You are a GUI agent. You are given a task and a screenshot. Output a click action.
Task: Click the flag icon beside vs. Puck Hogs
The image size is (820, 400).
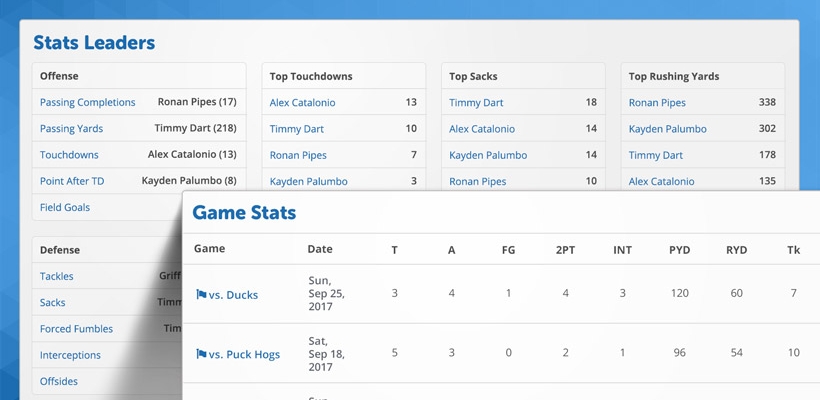click(201, 354)
